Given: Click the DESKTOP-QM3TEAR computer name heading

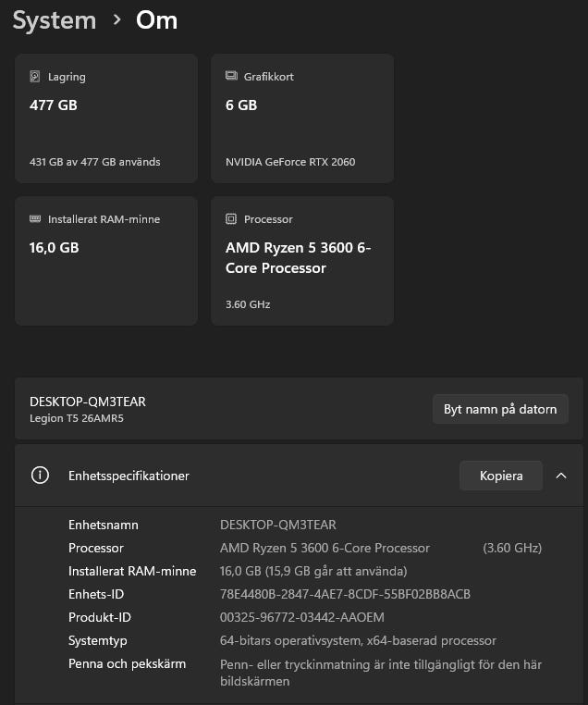Looking at the screenshot, I should (88, 402).
